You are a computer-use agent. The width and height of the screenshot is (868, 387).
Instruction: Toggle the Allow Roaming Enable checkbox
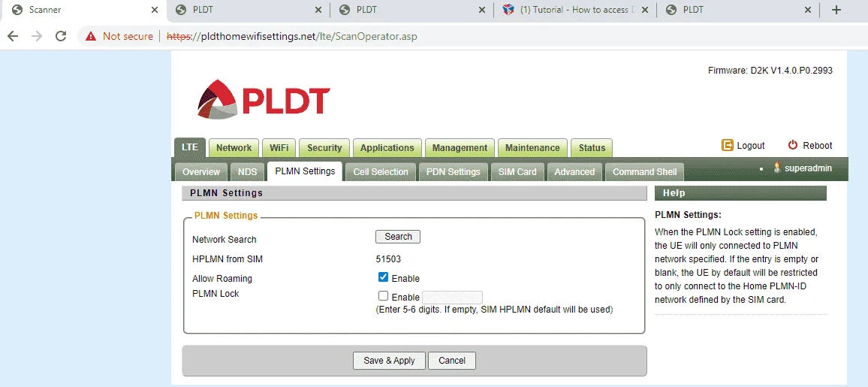[x=383, y=277]
